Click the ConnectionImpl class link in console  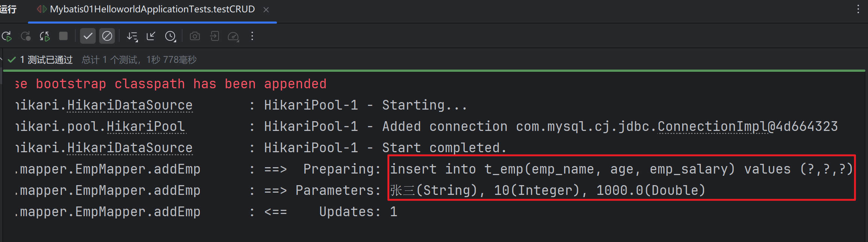pyautogui.click(x=712, y=126)
